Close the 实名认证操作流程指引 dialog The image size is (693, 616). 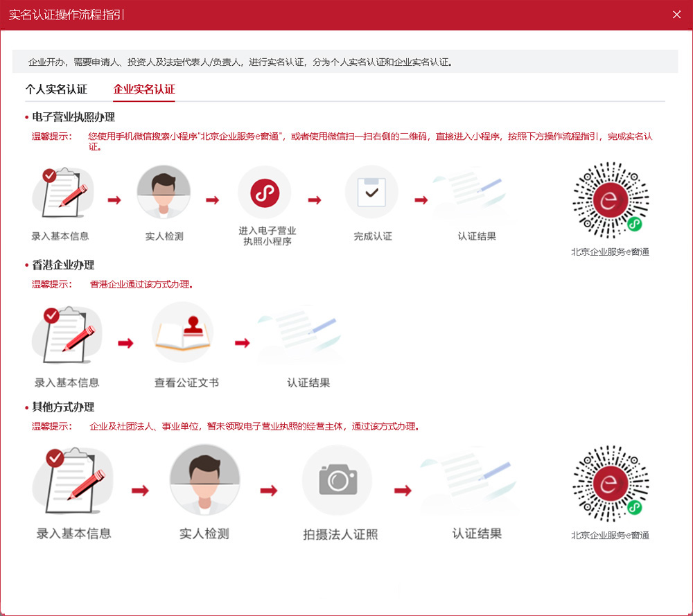(677, 15)
